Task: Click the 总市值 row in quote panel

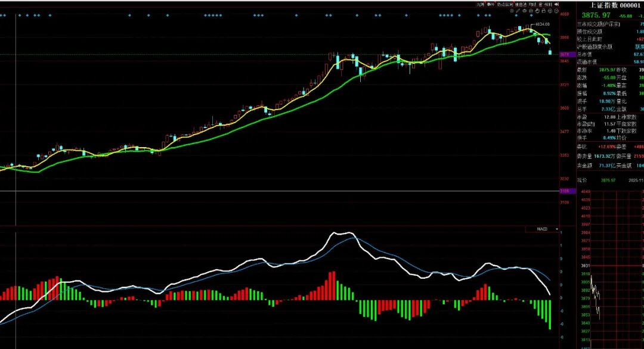Action: pos(587,54)
